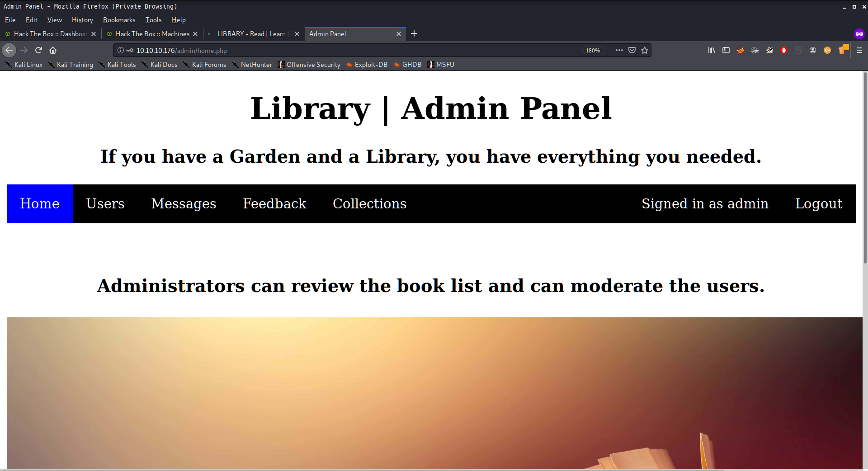Viewport: 868px width, 471px height.
Task: Open Exploit-DB bookmark
Action: tap(367, 65)
